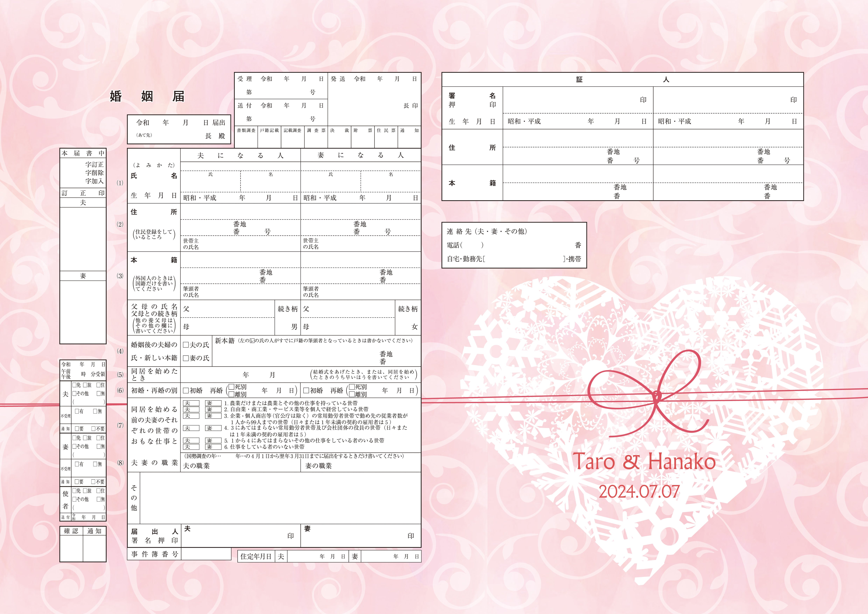This screenshot has height=614, width=868.
Task: Click the 届出人 夫 signature field
Action: 241,536
